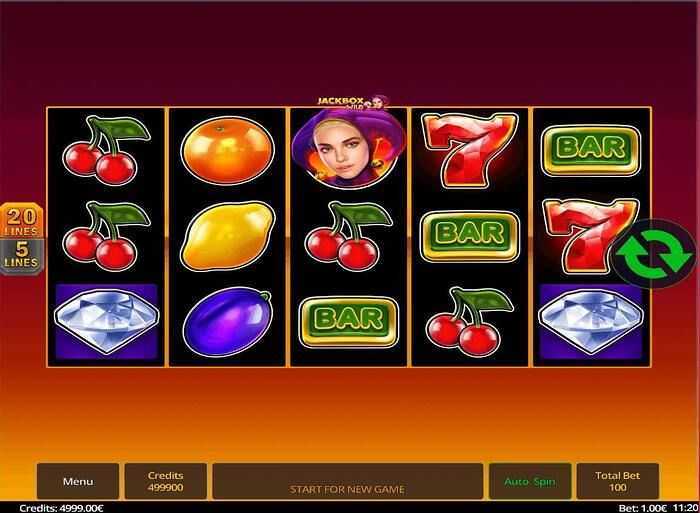Click the diamond on the fifth reel
Screen dimensions: 700x513
591,321
